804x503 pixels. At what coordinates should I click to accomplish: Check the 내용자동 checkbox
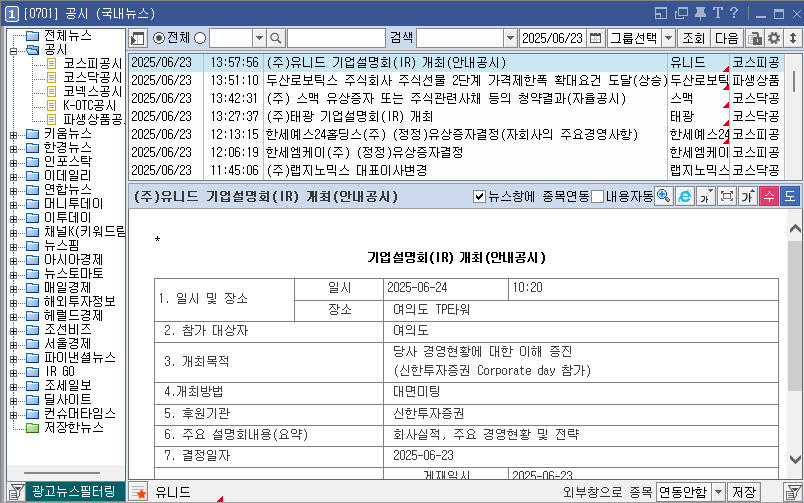tap(597, 196)
